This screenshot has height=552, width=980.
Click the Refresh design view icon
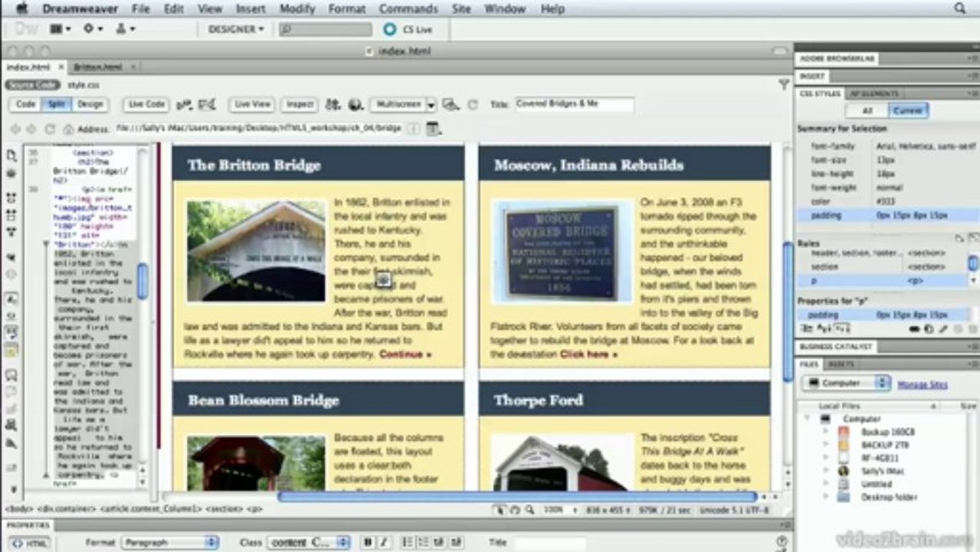point(473,104)
